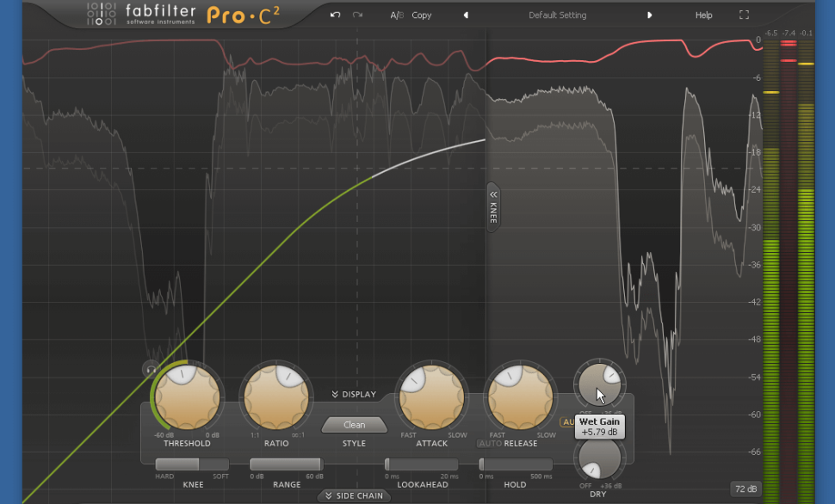The height and width of the screenshot is (504, 835).
Task: Click the Dry gain knob
Action: 600,458
